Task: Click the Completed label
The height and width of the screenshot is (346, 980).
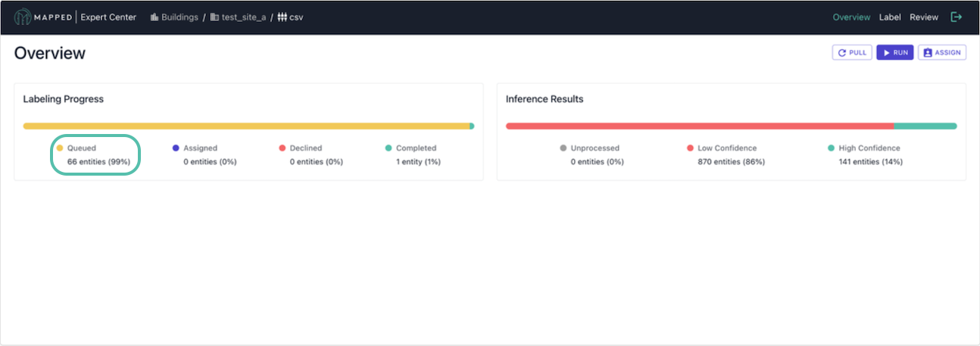Action: click(417, 148)
